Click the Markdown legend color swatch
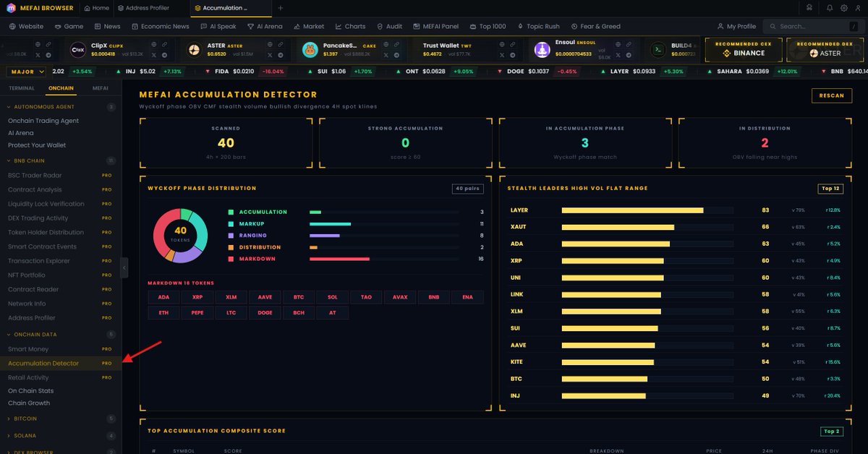 point(231,259)
